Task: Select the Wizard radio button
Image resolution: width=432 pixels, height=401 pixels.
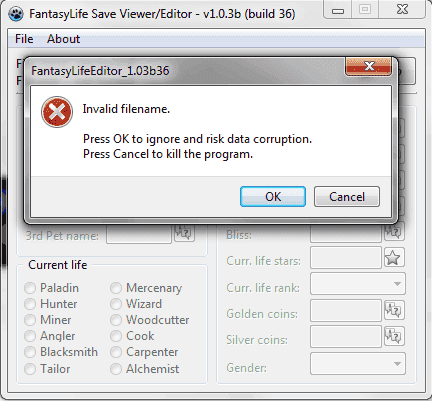Action: [x=116, y=304]
